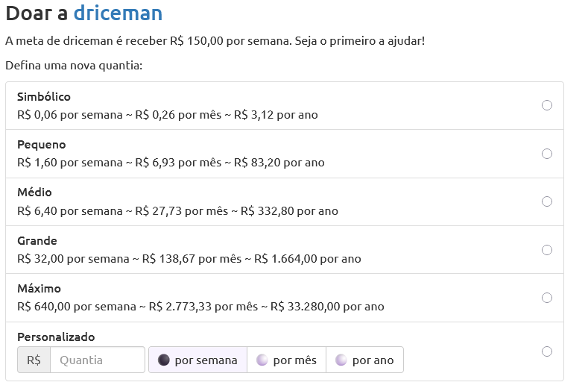This screenshot has width=588, height=391.
Task: Select the Personalizado radio button
Action: (x=547, y=351)
